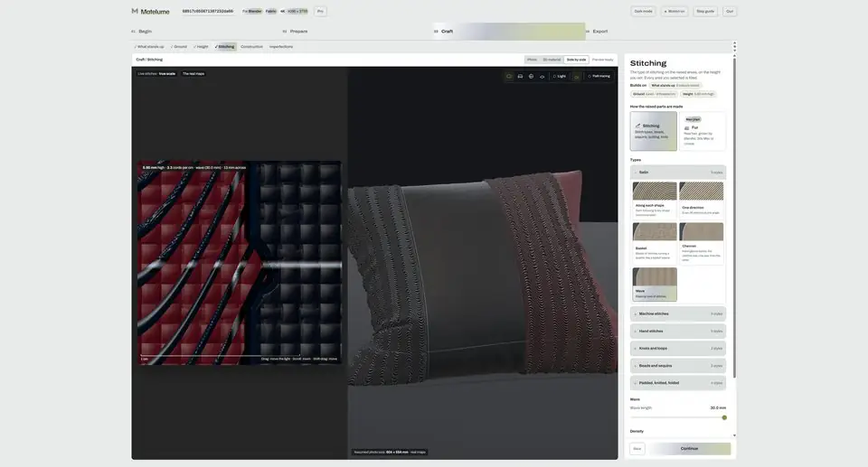Adjust the Wave length slider handle
Viewport: 868px width, 467px height.
pos(724,417)
